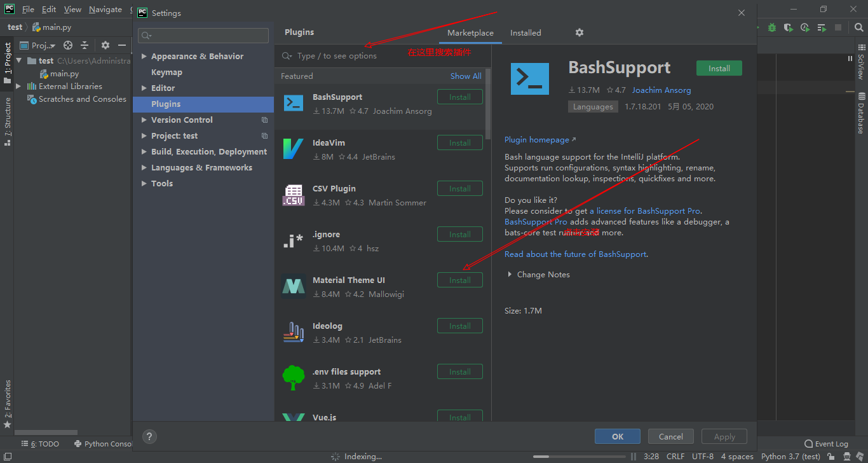Cancel the Settings dialog
The height and width of the screenshot is (463, 868).
click(671, 436)
